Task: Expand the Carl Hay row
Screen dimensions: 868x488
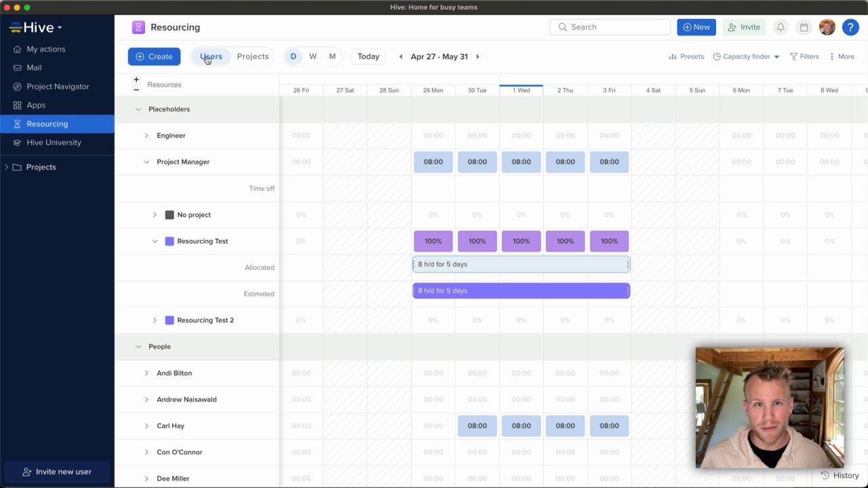Action: (146, 426)
